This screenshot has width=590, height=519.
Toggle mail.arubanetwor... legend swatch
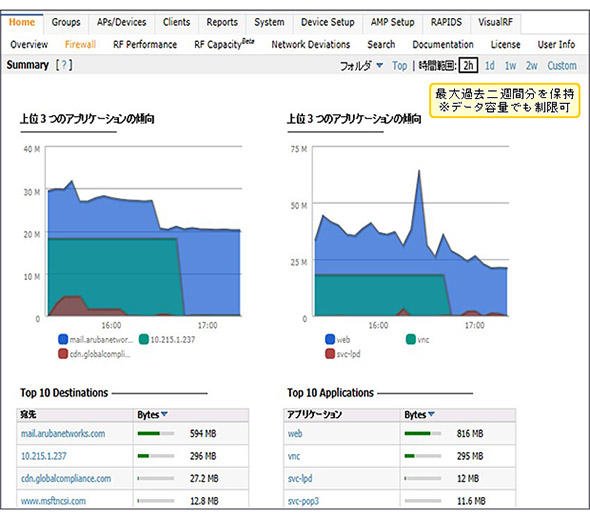[63, 339]
